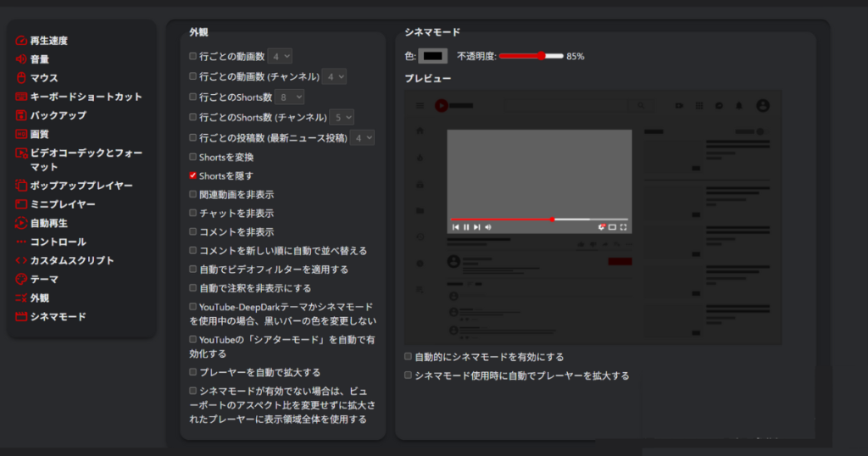The image size is (868, 456).
Task: Click the バックアップ save disk icon
Action: click(x=21, y=115)
